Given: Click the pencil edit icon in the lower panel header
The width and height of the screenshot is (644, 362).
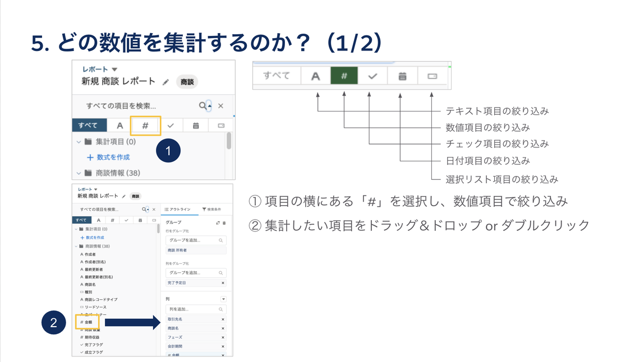Looking at the screenshot, I should 123,196.
